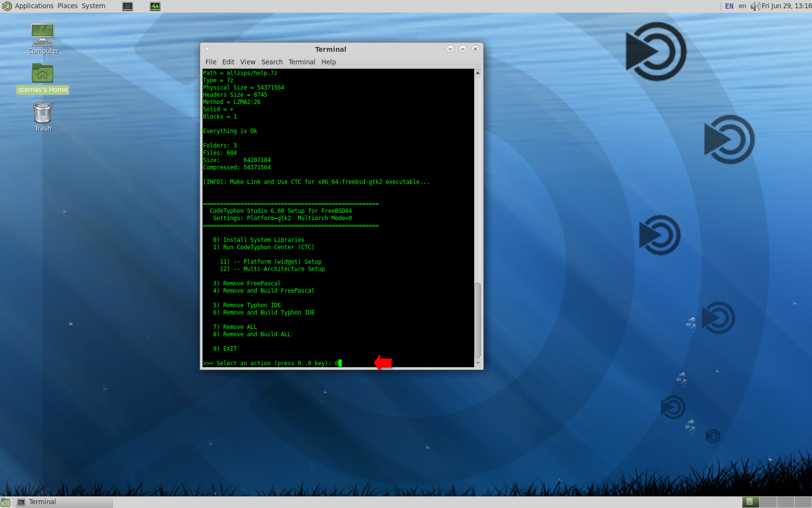
Task: Click the Terminal taskbar button
Action: [x=64, y=502]
